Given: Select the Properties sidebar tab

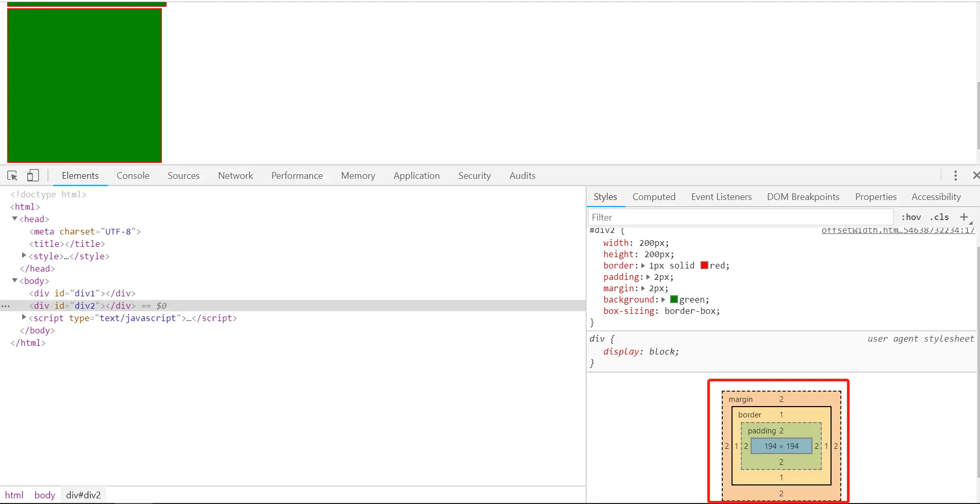Looking at the screenshot, I should (875, 197).
